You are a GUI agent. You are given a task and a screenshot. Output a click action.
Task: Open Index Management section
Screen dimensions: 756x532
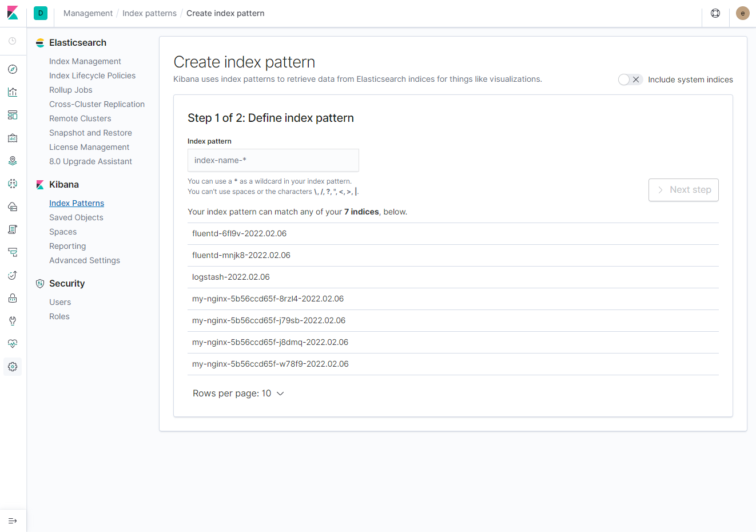85,61
